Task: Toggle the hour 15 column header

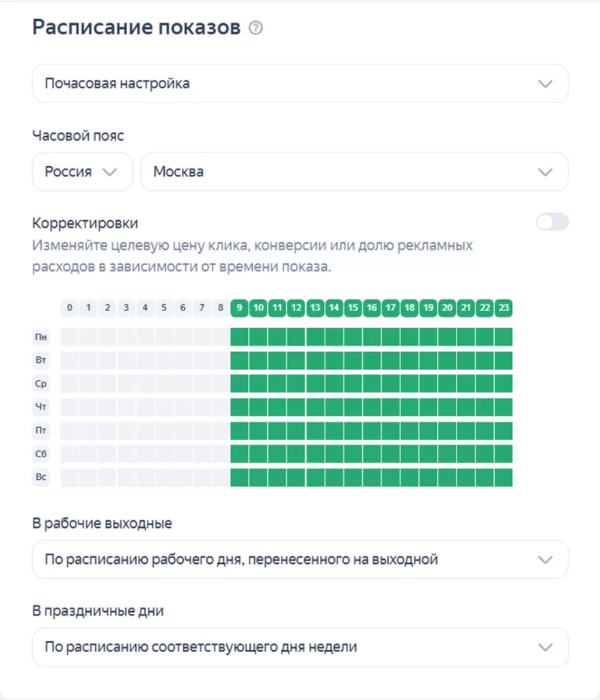Action: tap(353, 308)
